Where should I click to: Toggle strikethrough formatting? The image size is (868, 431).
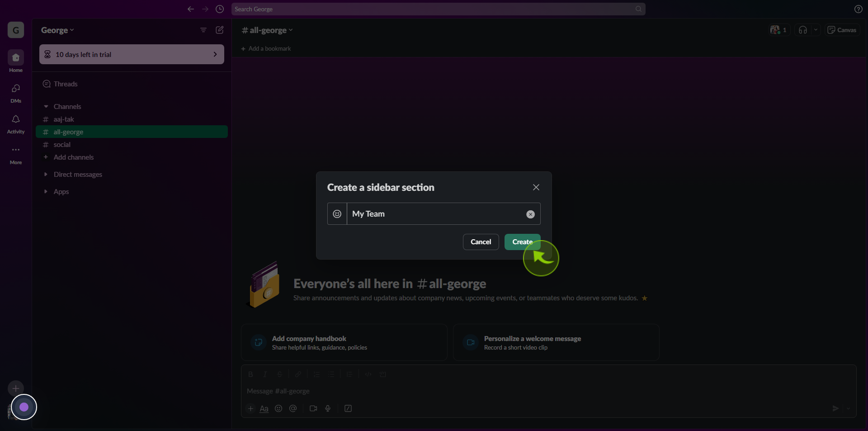(279, 374)
